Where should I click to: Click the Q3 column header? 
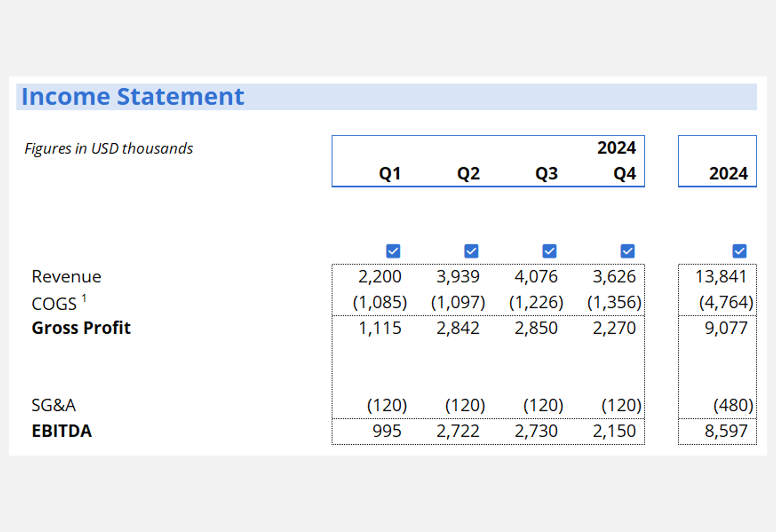(x=546, y=174)
